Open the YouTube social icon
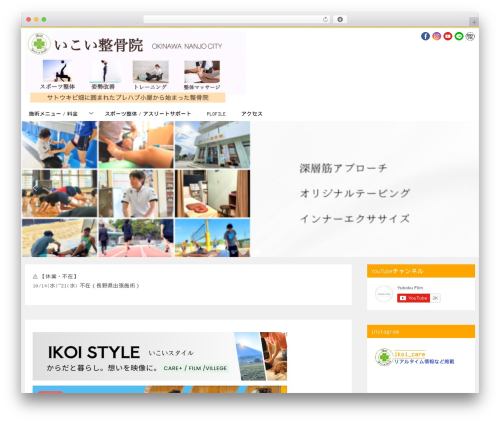This screenshot has width=500, height=423. [448, 36]
